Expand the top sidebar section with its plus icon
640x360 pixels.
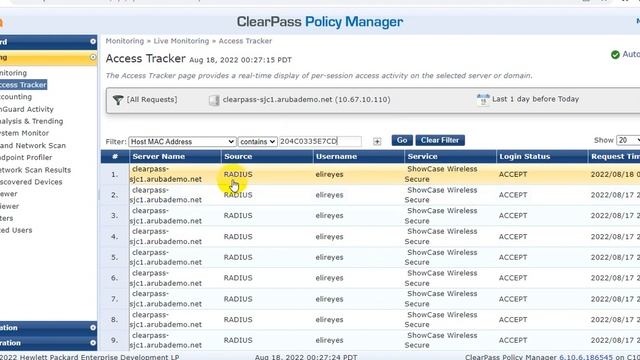pos(93,42)
